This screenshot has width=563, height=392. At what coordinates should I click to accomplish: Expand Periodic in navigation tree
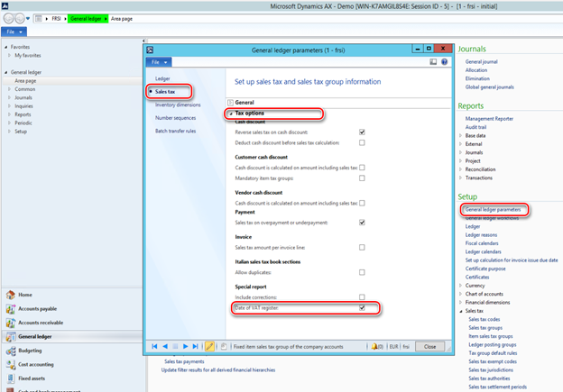point(9,123)
